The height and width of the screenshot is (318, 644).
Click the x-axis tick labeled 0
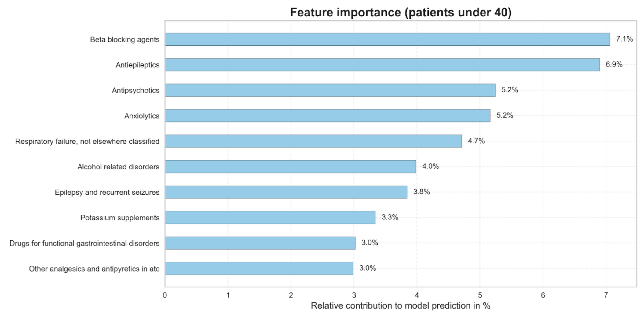(165, 295)
